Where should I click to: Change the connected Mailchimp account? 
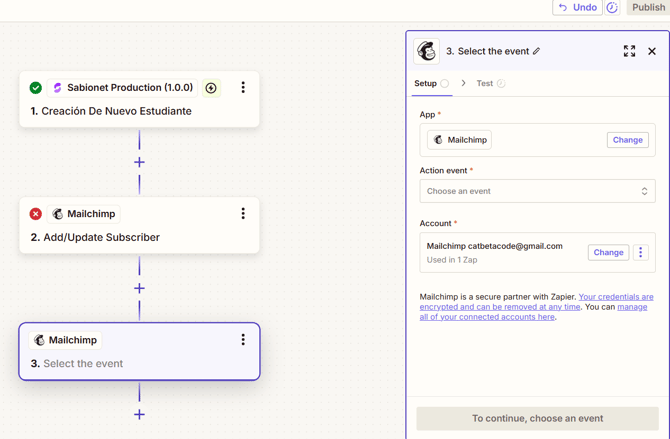pos(608,253)
